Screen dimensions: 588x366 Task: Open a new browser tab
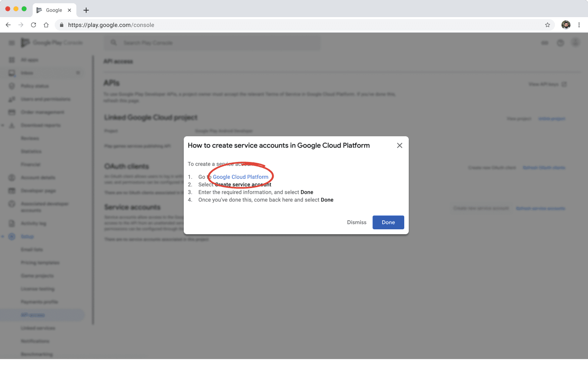[x=86, y=10]
